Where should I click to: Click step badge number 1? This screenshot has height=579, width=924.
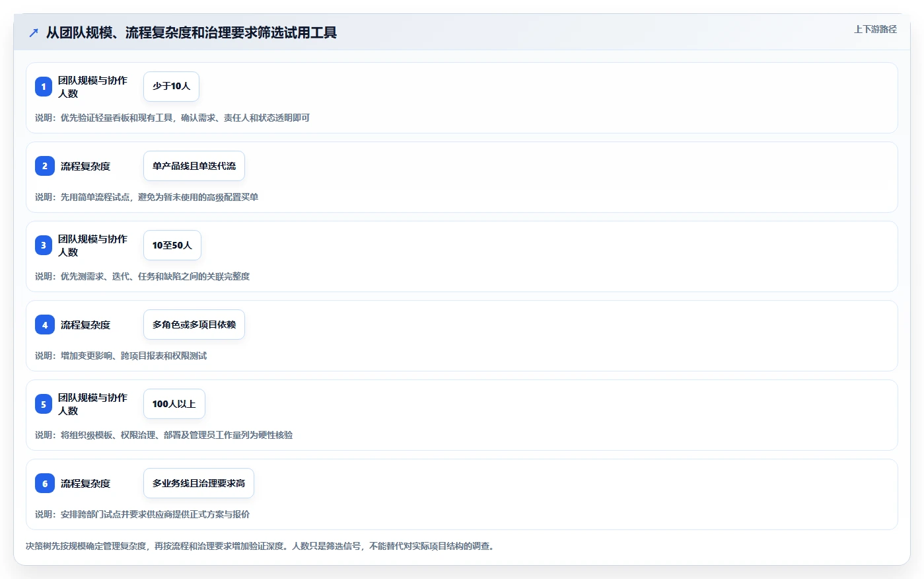tap(44, 87)
